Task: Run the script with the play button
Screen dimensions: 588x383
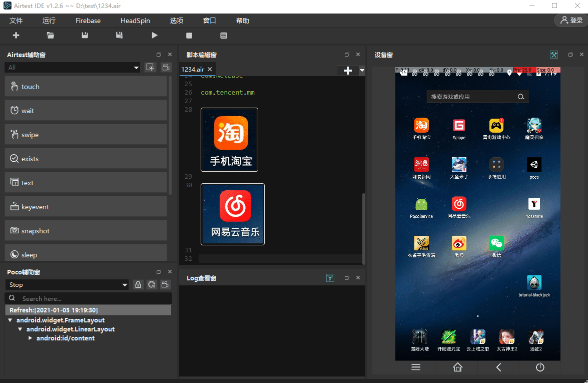Action: coord(155,35)
